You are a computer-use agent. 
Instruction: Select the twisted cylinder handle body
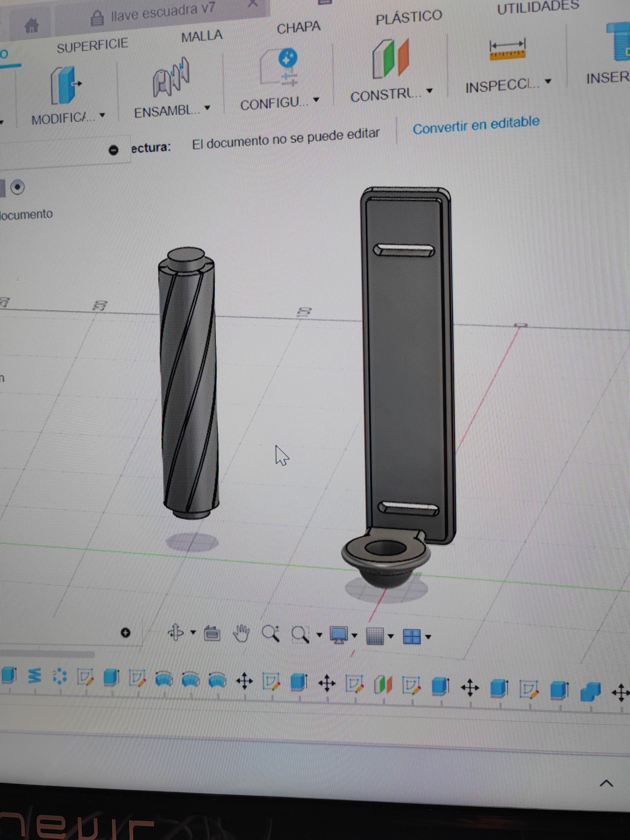[x=189, y=383]
